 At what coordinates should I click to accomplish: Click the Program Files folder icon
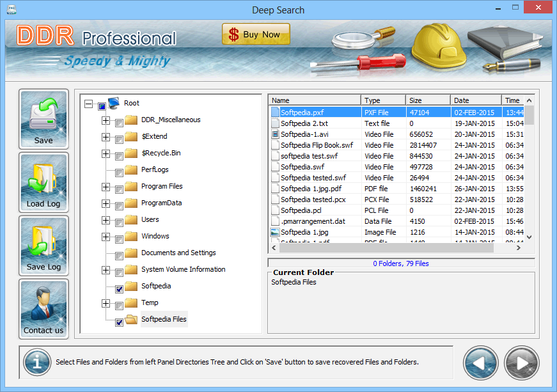(131, 187)
